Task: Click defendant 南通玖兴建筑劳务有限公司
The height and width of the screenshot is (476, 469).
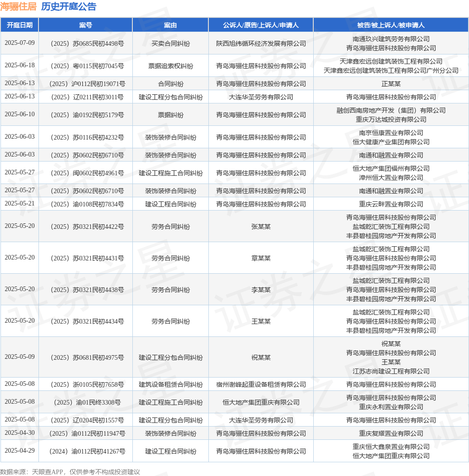Action: pos(391,39)
